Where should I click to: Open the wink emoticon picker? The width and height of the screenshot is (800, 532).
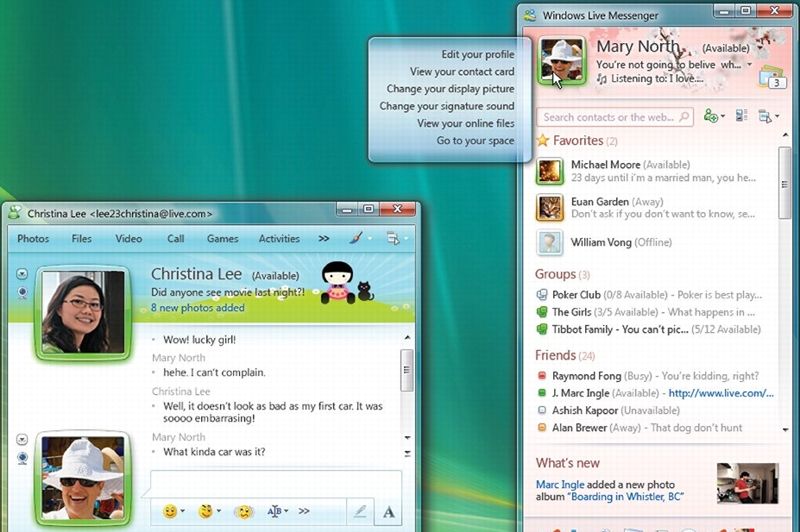click(x=206, y=511)
